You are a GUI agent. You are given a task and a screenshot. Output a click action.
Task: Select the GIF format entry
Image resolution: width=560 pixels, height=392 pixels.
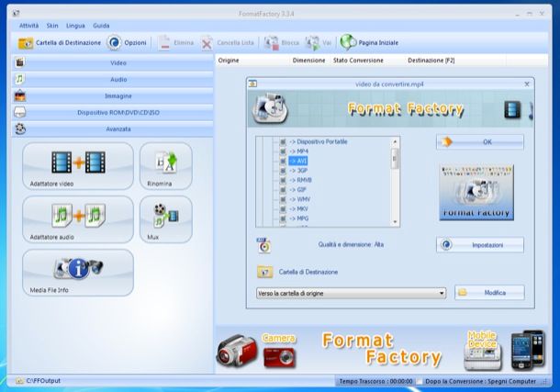point(297,189)
